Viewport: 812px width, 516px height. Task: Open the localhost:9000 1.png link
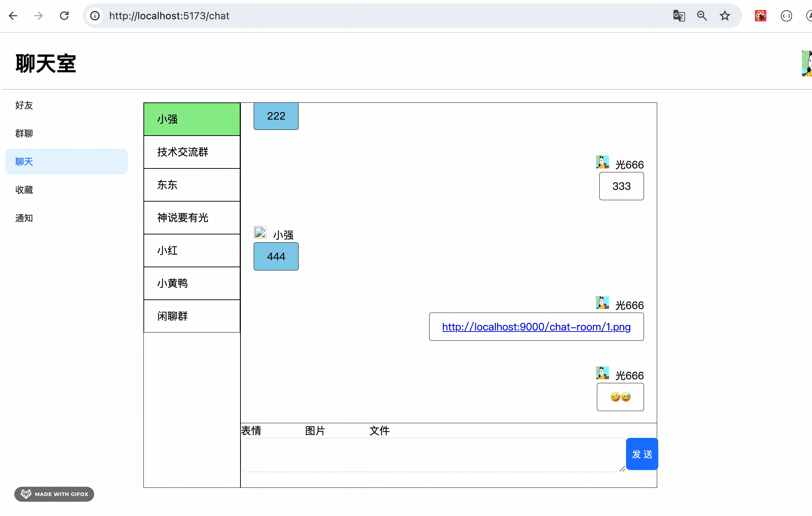[x=536, y=327]
